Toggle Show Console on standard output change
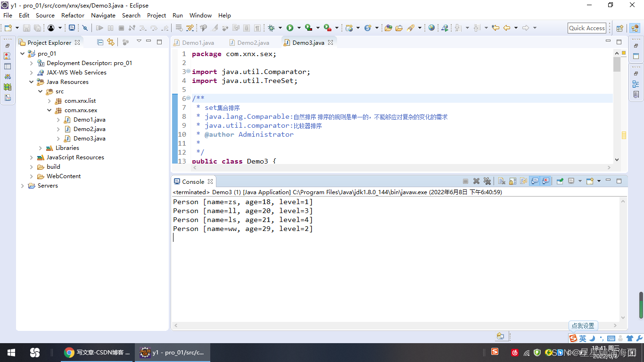Viewport: 644px width, 362px height. tap(535, 181)
